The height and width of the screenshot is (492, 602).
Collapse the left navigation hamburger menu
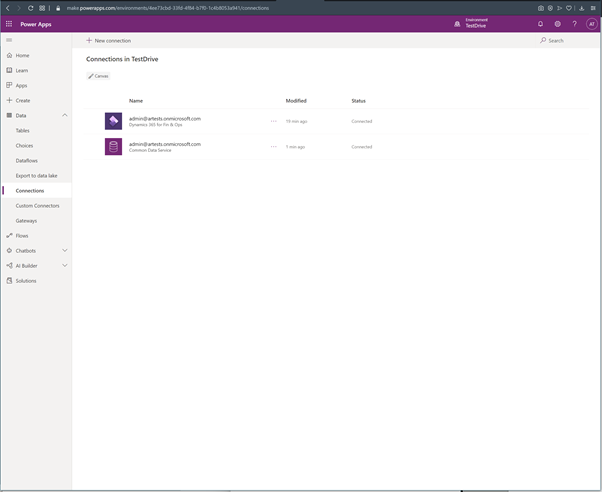click(x=9, y=40)
